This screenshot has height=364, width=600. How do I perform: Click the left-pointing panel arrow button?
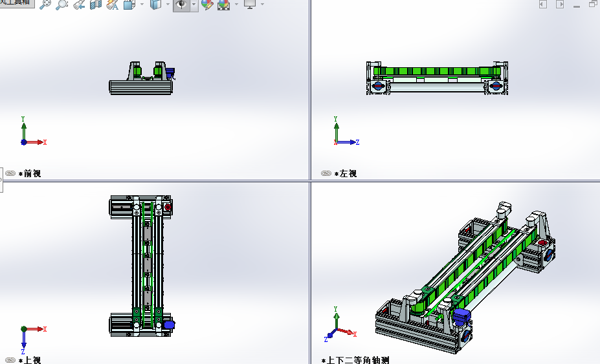click(542, 5)
